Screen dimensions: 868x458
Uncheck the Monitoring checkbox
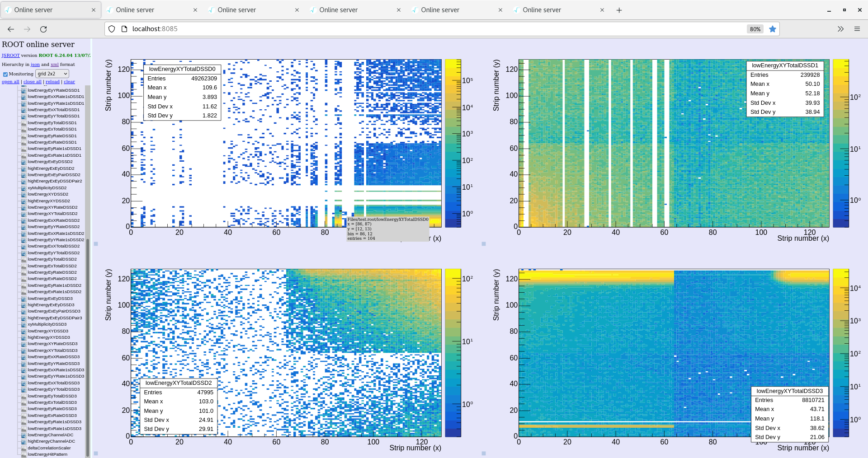(x=5, y=74)
